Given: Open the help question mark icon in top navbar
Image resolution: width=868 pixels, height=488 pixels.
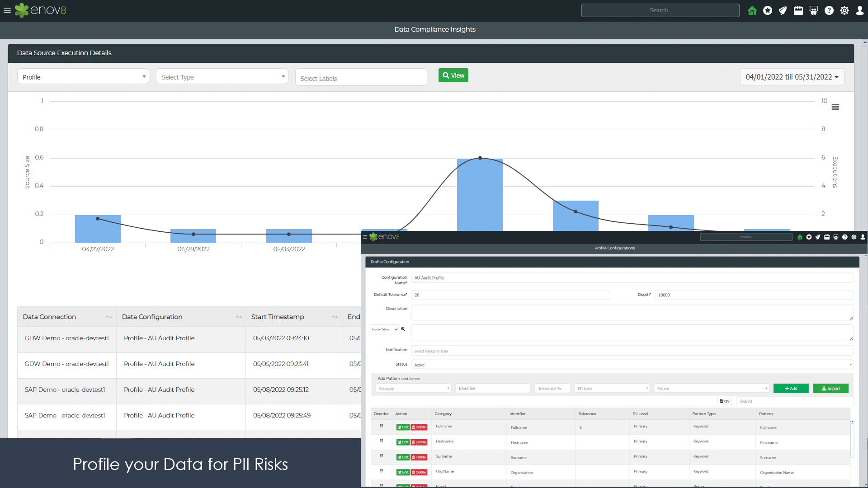Looking at the screenshot, I should click(829, 10).
